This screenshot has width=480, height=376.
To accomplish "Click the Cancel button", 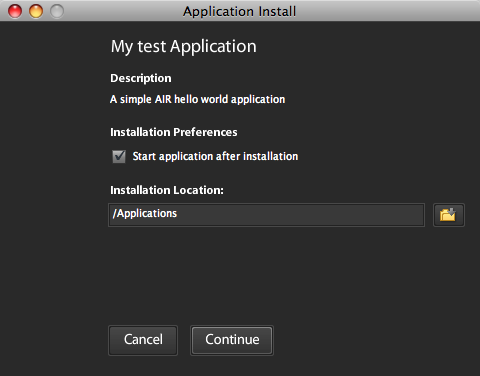I will (143, 340).
